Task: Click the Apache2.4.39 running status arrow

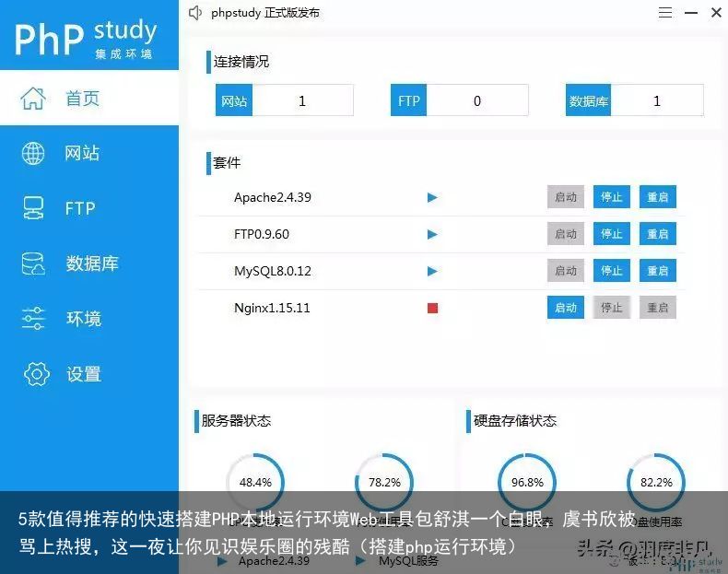Action: click(432, 198)
